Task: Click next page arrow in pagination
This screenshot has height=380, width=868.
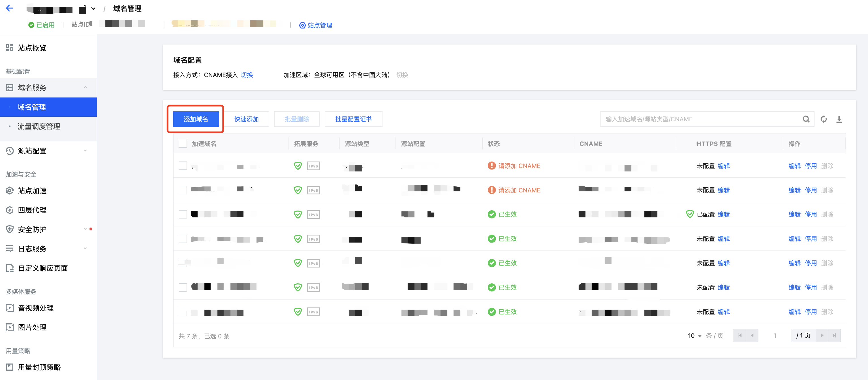Action: pyautogui.click(x=822, y=336)
